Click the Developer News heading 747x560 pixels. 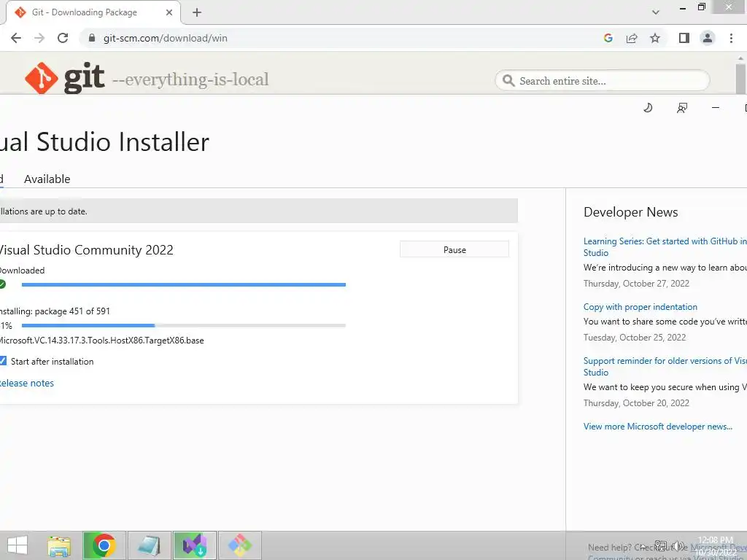tap(630, 212)
